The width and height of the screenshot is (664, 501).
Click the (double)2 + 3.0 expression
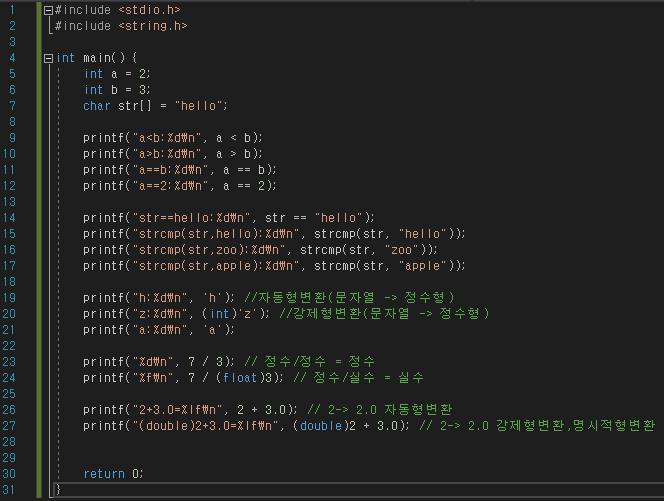346,426
